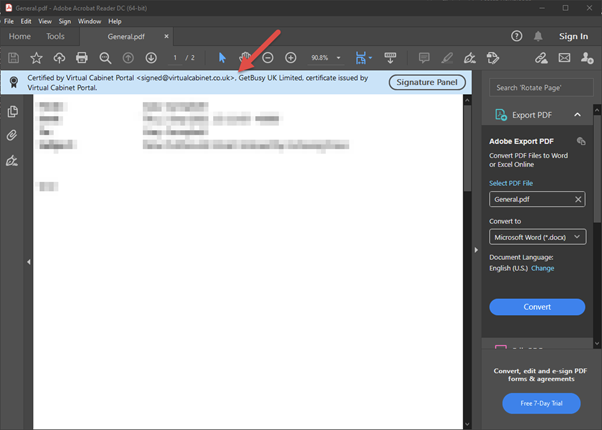This screenshot has height=430, width=602.
Task: Click the certification ribbon badge icon
Action: point(14,82)
